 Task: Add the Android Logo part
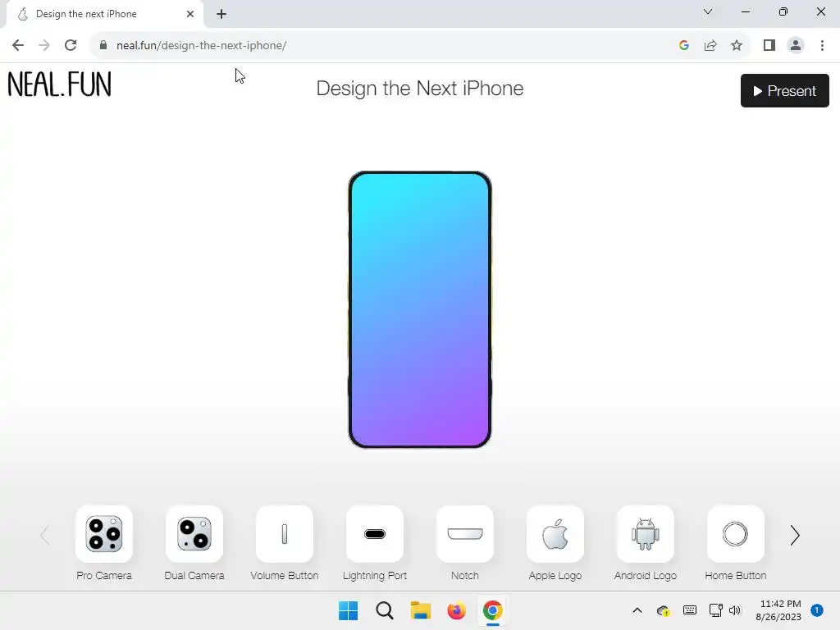click(646, 534)
